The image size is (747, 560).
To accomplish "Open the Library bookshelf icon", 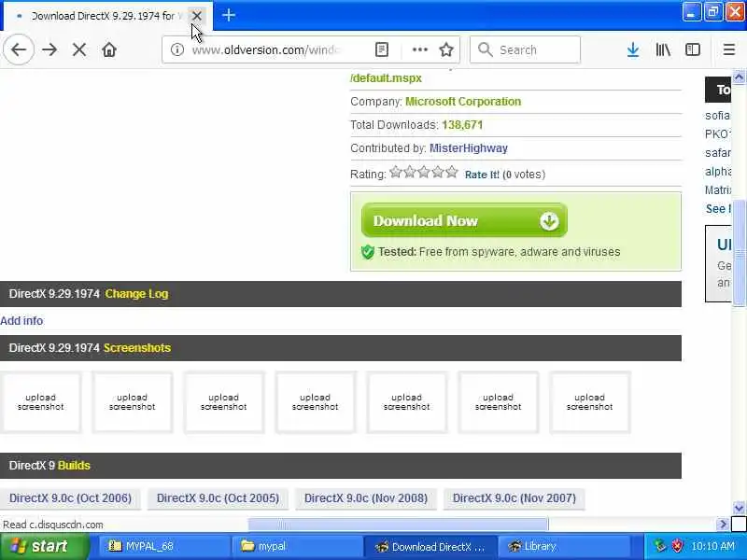I will point(663,49).
